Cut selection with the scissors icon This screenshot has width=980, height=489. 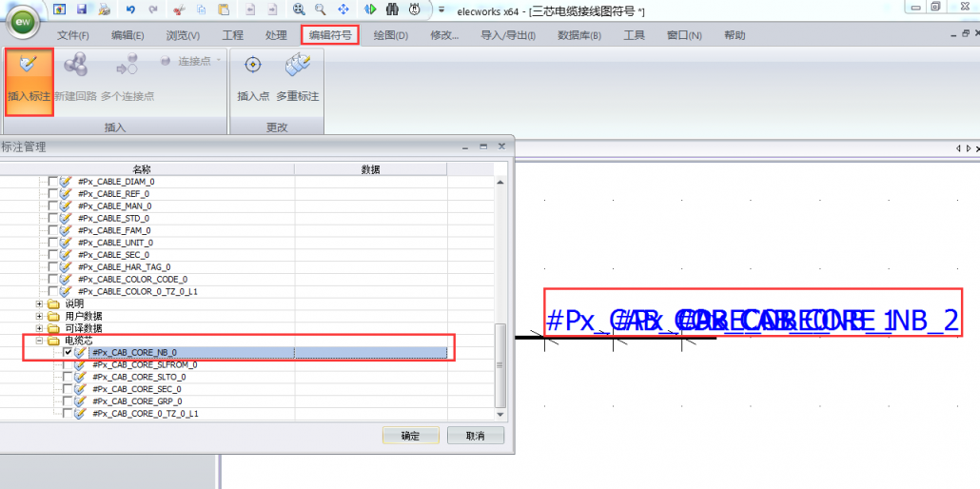click(x=179, y=10)
